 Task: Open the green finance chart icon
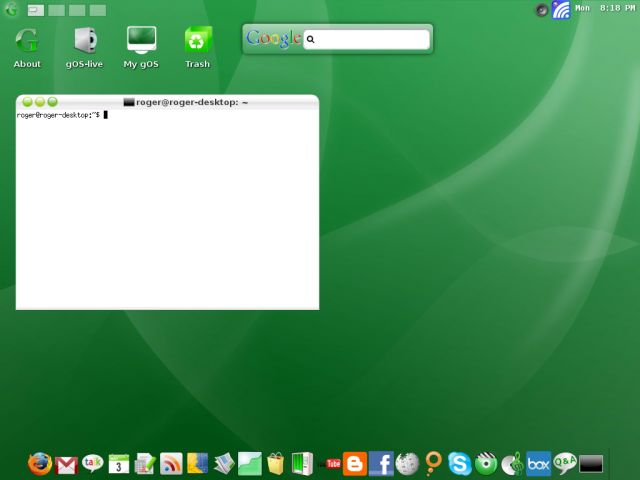coord(250,464)
